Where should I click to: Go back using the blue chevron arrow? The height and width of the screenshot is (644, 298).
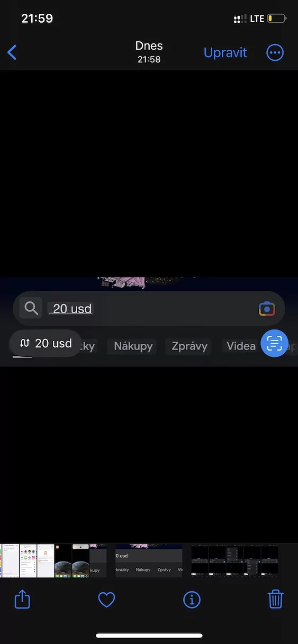(x=12, y=52)
